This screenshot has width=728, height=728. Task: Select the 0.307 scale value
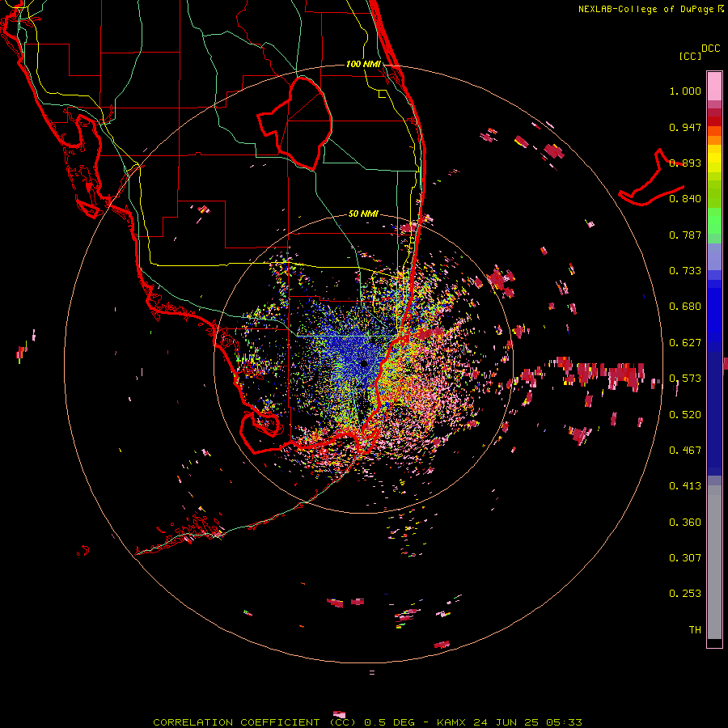click(x=685, y=558)
